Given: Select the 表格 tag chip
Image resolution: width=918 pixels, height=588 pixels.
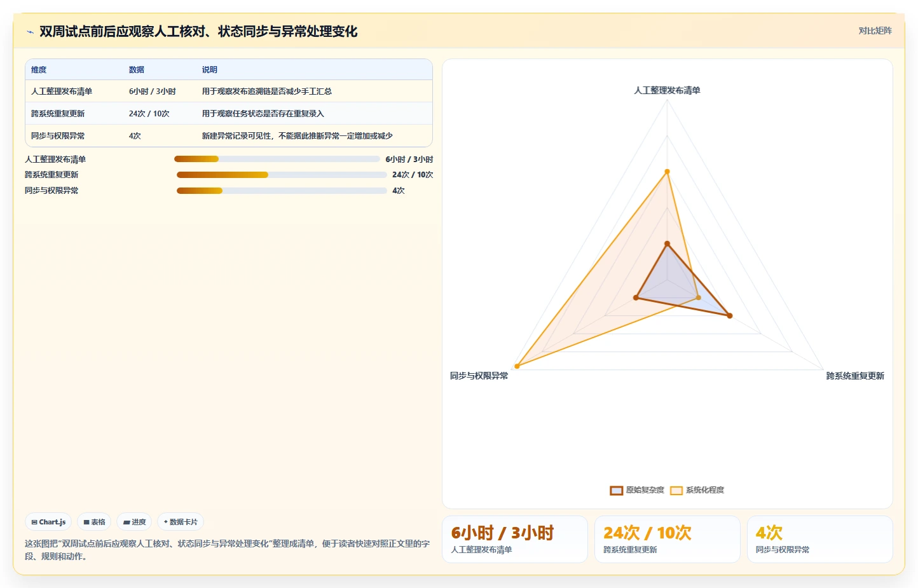Looking at the screenshot, I should coord(94,522).
